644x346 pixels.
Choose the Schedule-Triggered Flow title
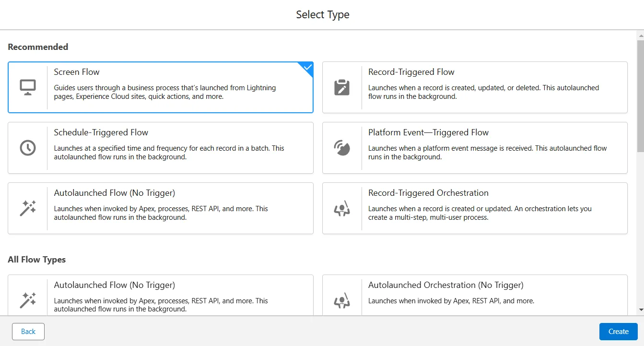[x=101, y=132]
